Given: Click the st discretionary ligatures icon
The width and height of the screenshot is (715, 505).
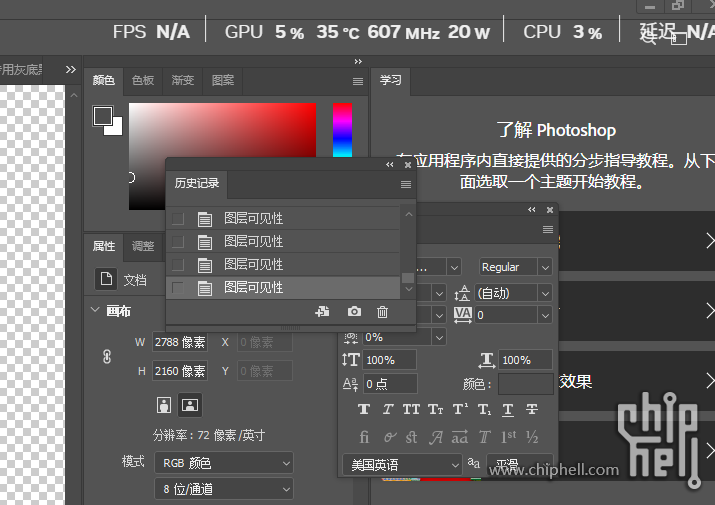Looking at the screenshot, I should tap(411, 437).
